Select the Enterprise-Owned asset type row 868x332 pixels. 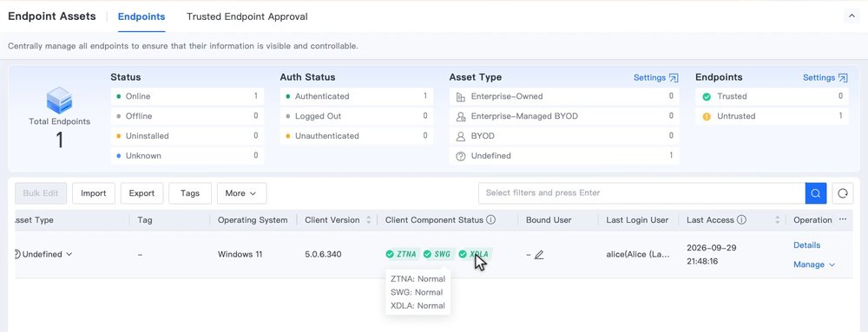point(564,96)
